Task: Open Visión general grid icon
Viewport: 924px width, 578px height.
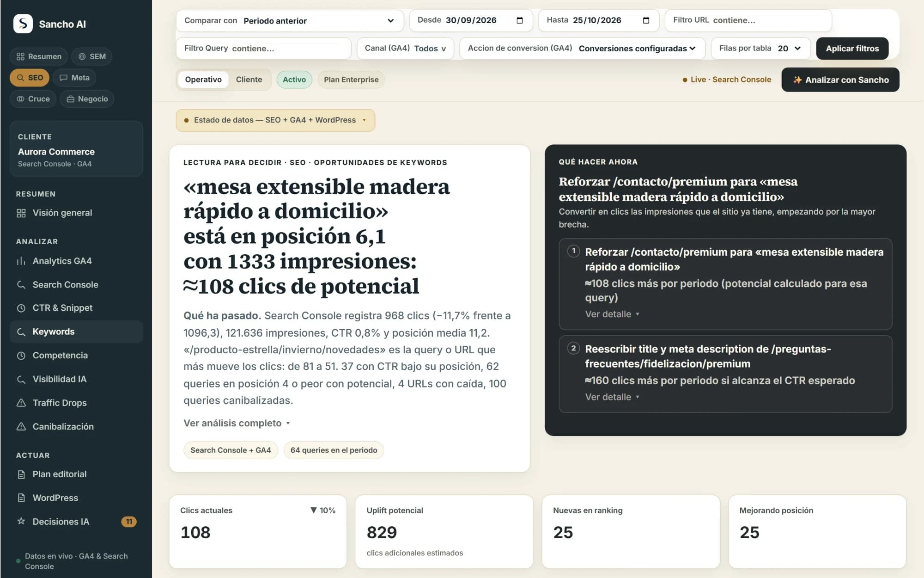Action: (x=21, y=213)
